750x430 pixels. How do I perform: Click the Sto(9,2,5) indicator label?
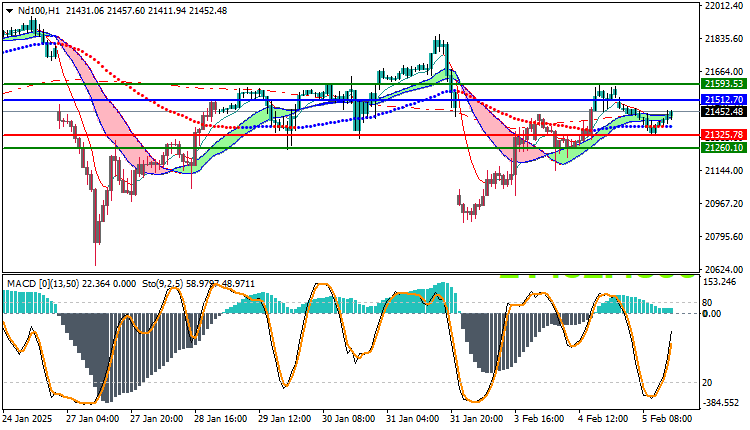[163, 284]
